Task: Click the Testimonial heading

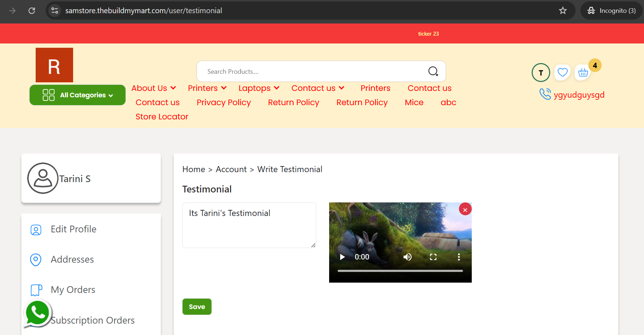Action: pyautogui.click(x=207, y=189)
